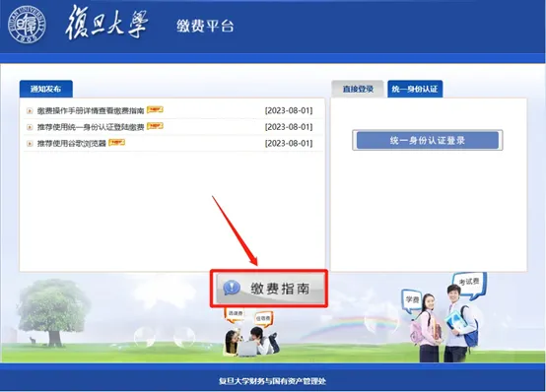Click the 统一身份认证登录 button
Screen dimensions: 546x392
428,140
